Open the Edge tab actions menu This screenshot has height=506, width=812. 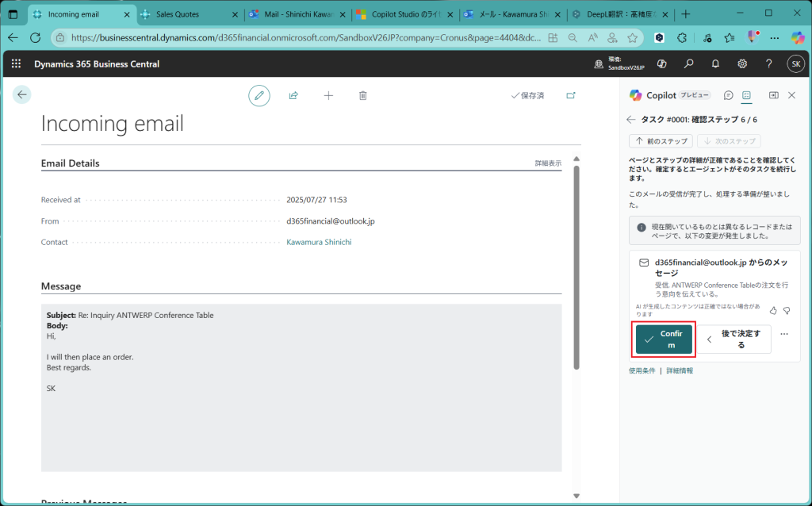13,14
